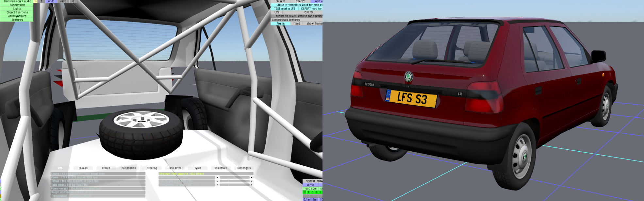The height and width of the screenshot is (201, 644).
Task: Click the Skoda badge on car rear
Action: 409,77
